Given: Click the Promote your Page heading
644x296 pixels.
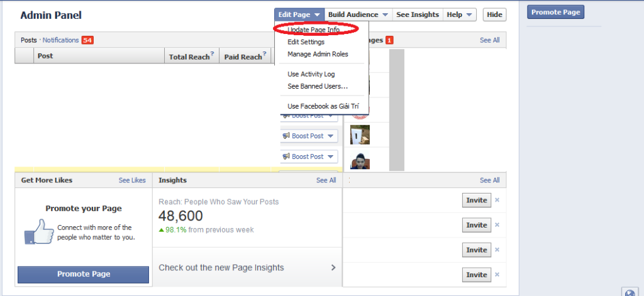Looking at the screenshot, I should 84,209.
